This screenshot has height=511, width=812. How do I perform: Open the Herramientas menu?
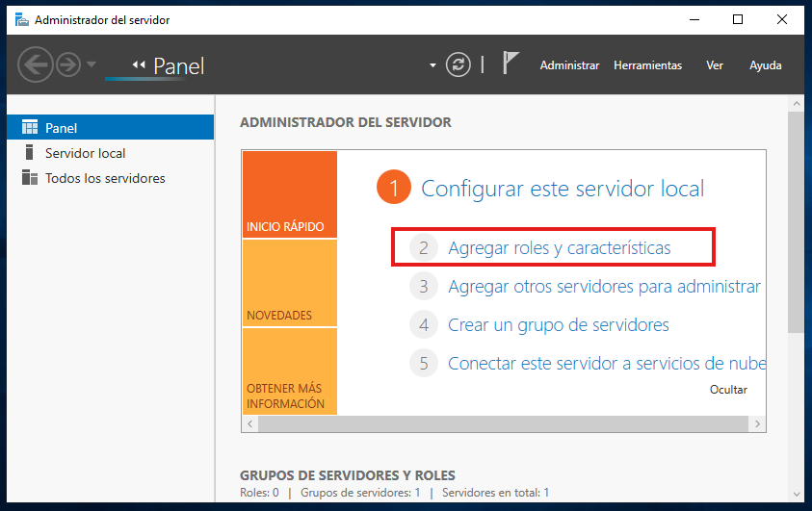648,65
